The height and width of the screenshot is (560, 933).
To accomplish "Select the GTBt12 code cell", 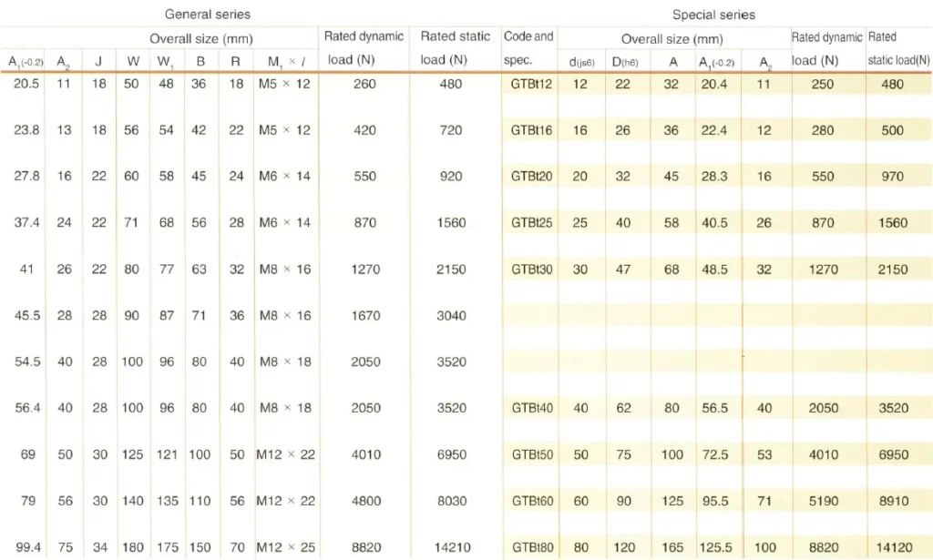I will pos(531,84).
